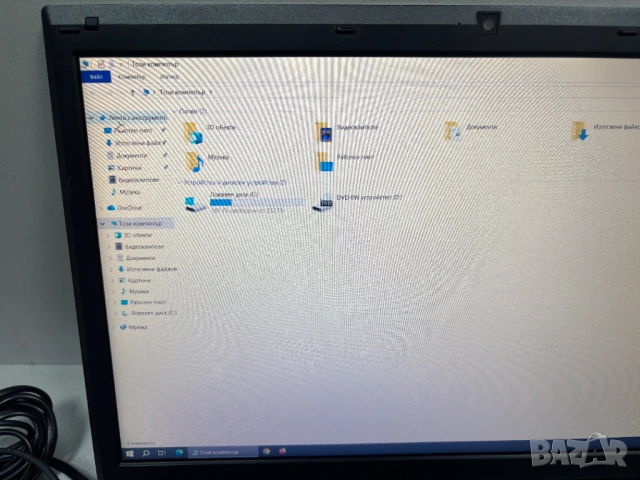
Task: Select the Локален диск (C:) drive icon
Action: click(x=195, y=203)
